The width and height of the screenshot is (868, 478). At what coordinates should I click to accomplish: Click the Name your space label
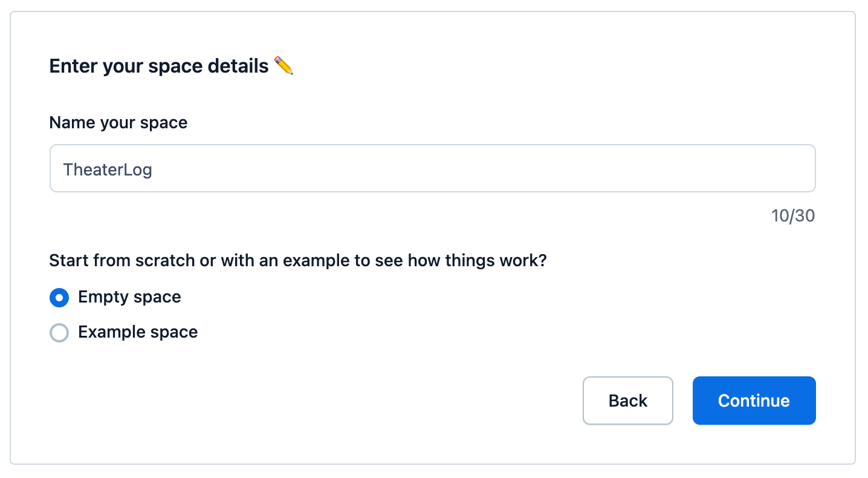pyautogui.click(x=118, y=122)
